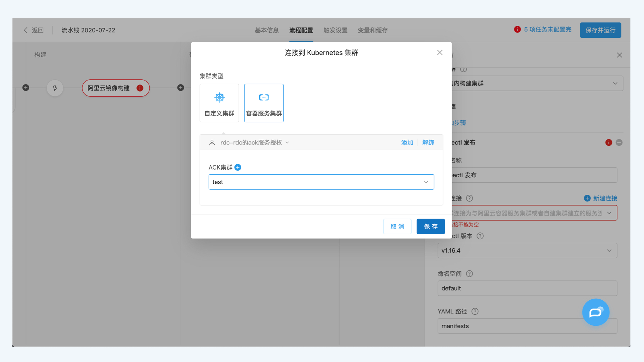Click the lightning trigger icon on the pipeline
The image size is (644, 362).
pos(55,88)
